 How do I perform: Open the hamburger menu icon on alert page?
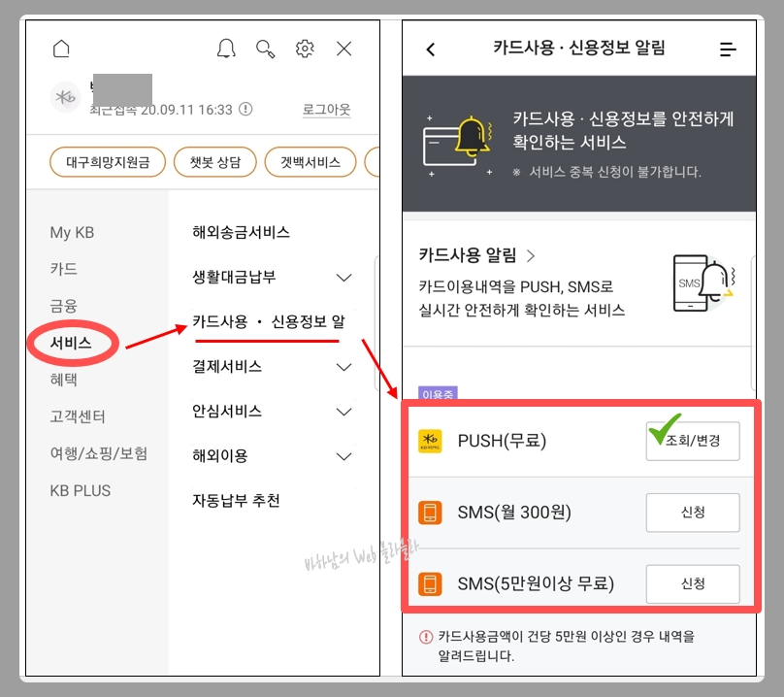point(728,50)
